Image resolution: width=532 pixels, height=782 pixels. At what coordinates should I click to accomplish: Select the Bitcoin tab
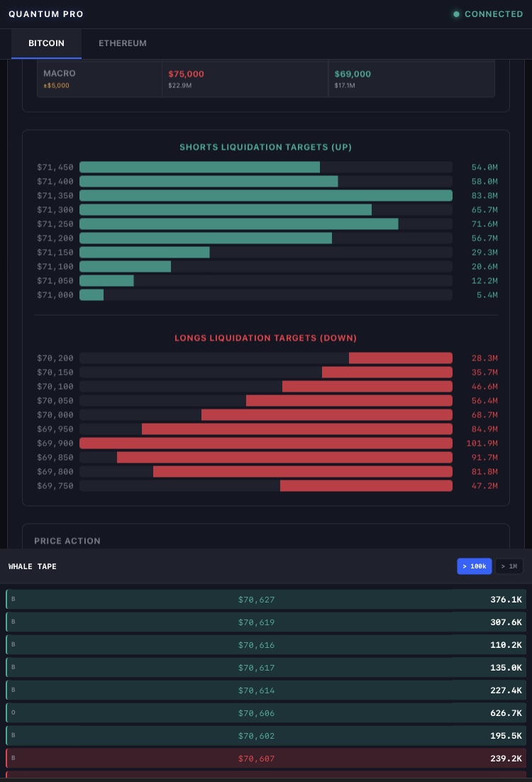tap(46, 43)
